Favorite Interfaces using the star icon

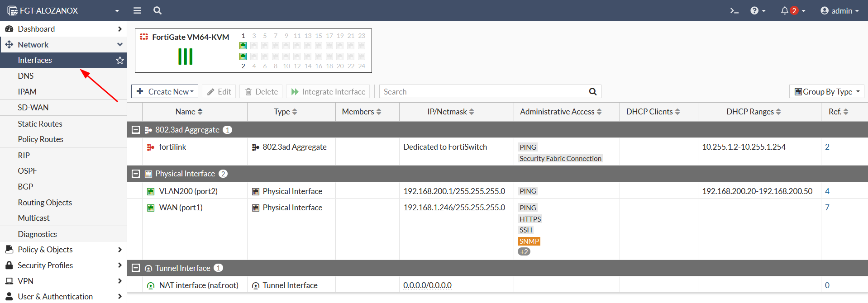coord(120,60)
